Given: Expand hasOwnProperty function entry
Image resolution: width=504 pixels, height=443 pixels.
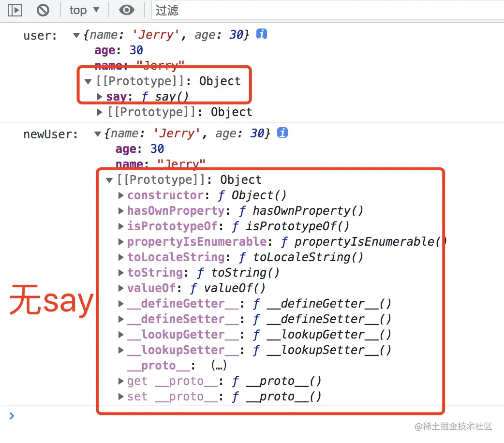Looking at the screenshot, I should click(121, 210).
